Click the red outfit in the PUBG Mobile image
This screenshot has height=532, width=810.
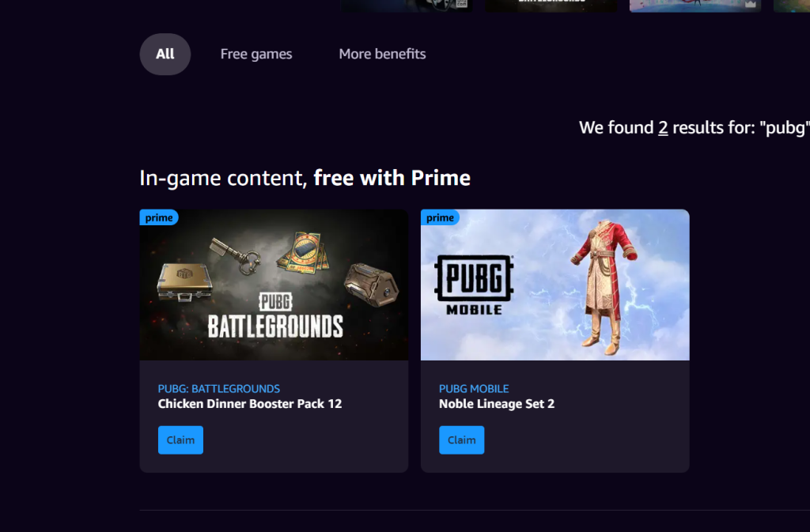pos(602,287)
